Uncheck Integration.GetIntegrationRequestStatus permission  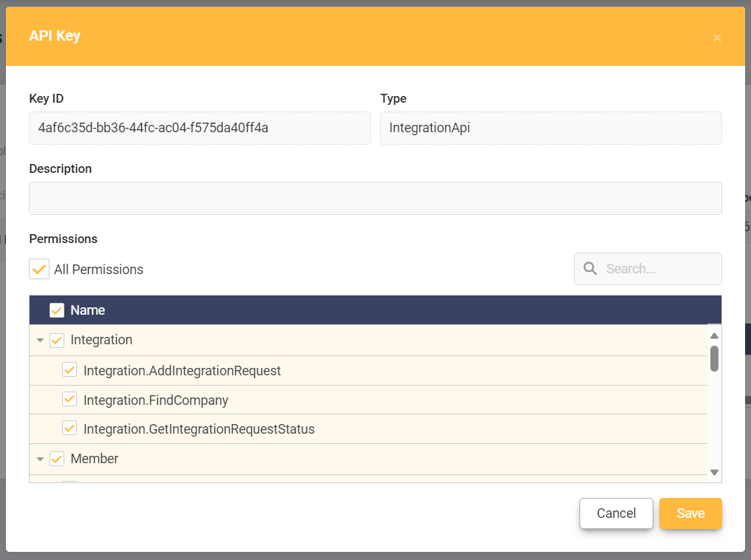point(69,428)
